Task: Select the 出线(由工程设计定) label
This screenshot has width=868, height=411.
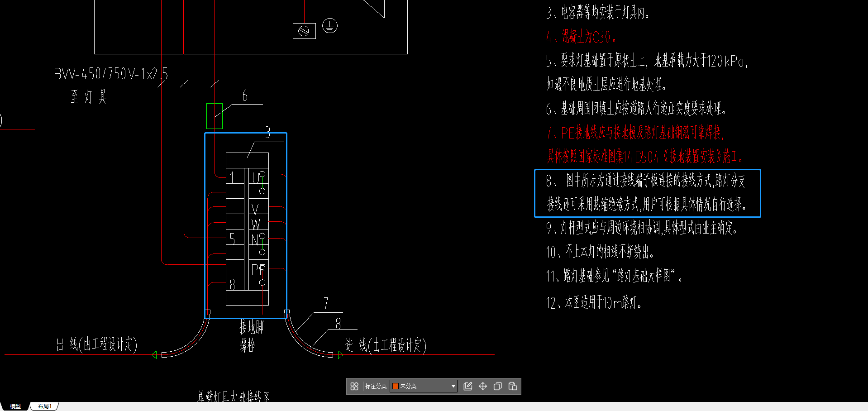Action: pyautogui.click(x=96, y=344)
